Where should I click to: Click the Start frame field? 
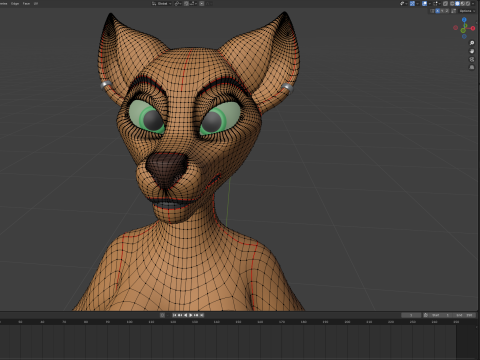click(x=441, y=315)
